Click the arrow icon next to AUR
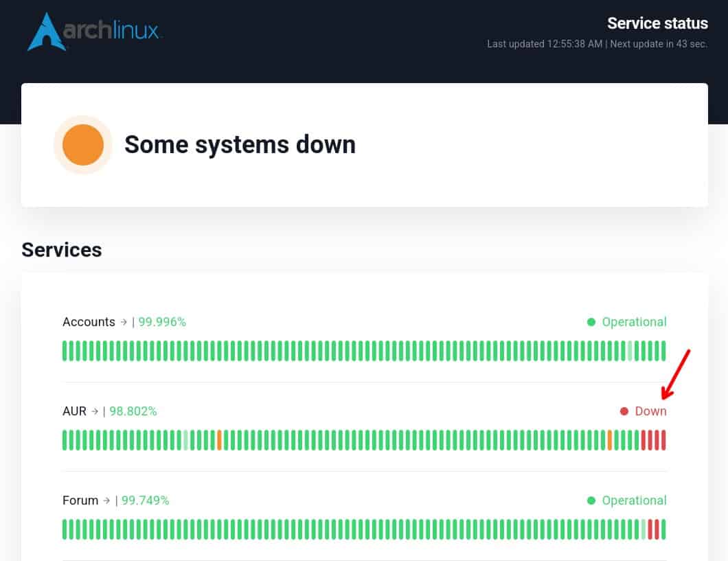The width and height of the screenshot is (728, 561). pos(93,411)
